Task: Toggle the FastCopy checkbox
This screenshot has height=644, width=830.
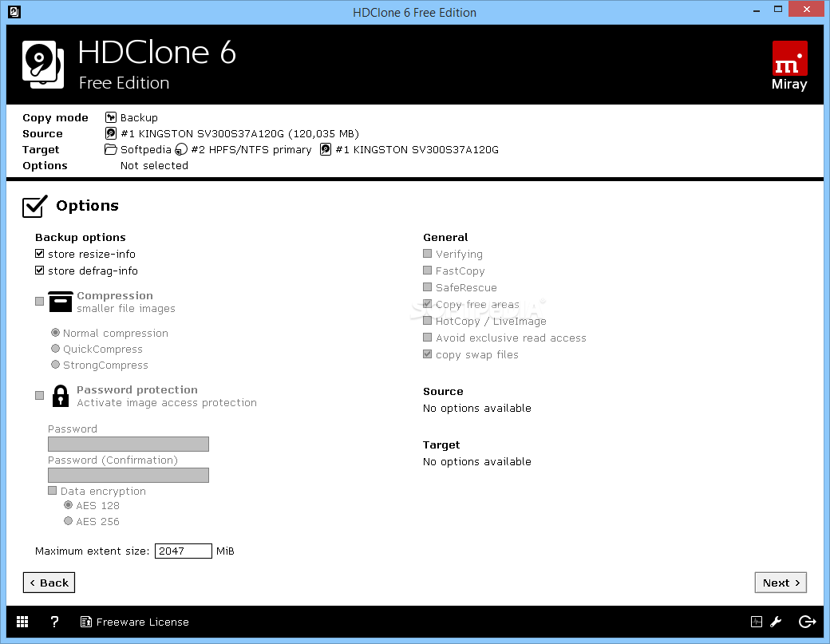Action: [x=428, y=271]
